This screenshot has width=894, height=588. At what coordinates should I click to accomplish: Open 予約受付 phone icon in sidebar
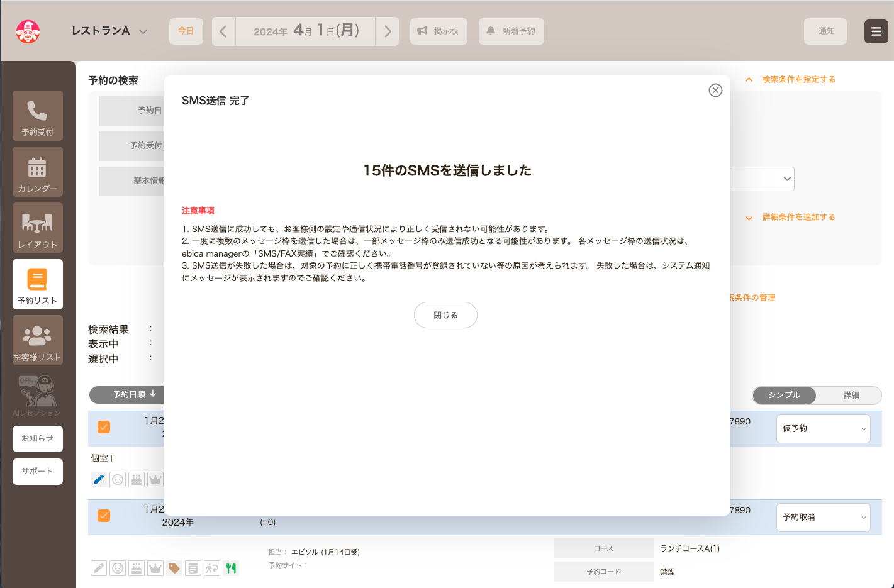[x=38, y=116]
